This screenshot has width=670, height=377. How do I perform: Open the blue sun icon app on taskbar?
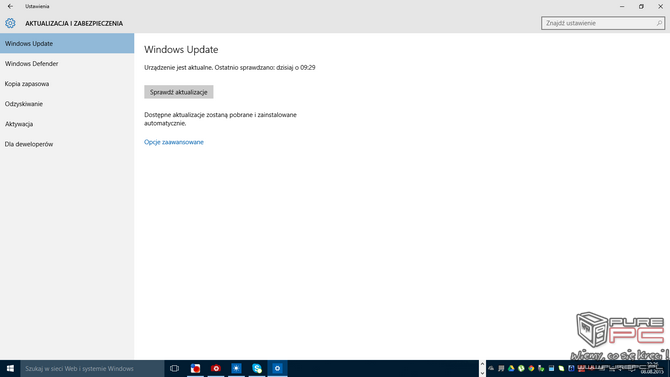(x=236, y=368)
